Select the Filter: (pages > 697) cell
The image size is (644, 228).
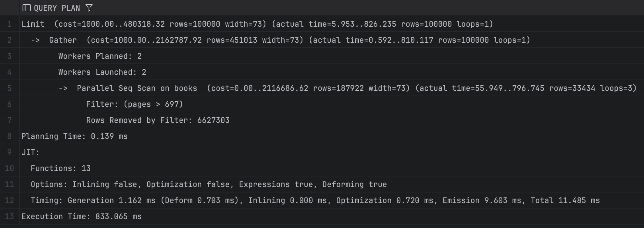(x=134, y=104)
